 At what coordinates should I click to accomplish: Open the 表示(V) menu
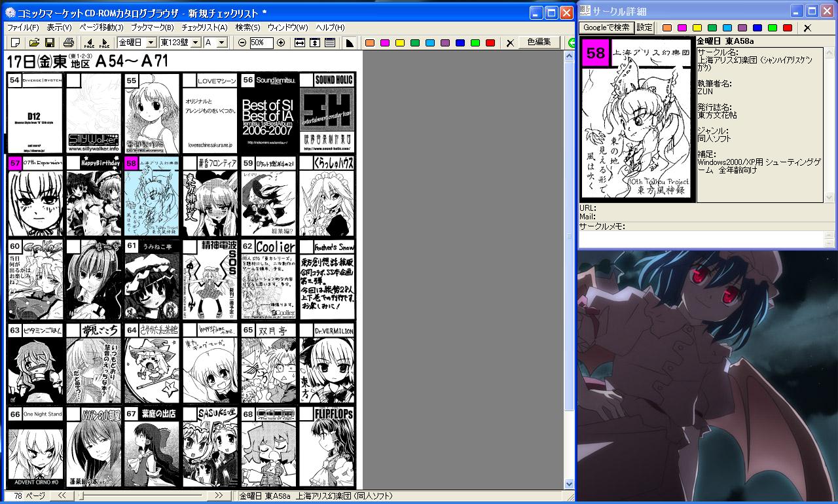click(59, 27)
